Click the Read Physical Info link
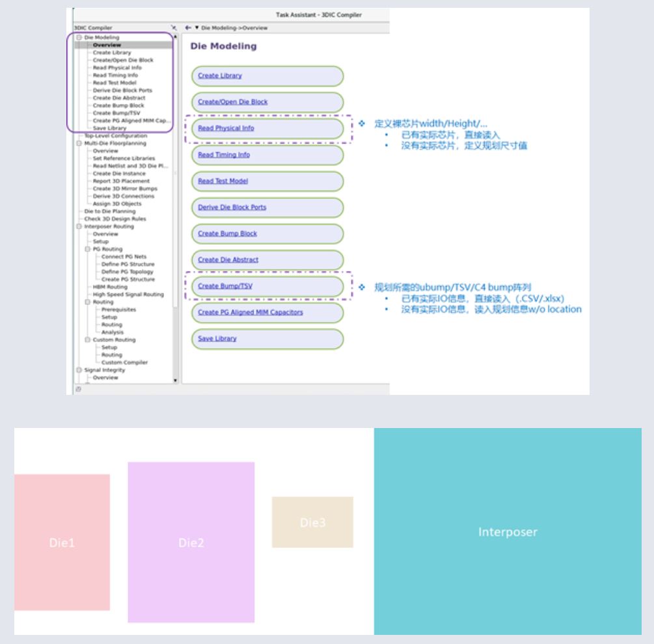 tap(226, 129)
